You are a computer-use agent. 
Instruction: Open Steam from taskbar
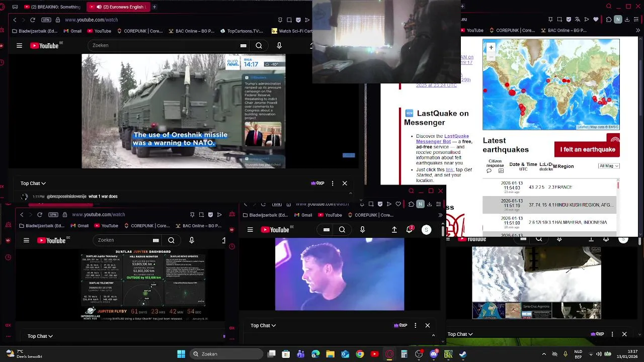click(x=463, y=354)
